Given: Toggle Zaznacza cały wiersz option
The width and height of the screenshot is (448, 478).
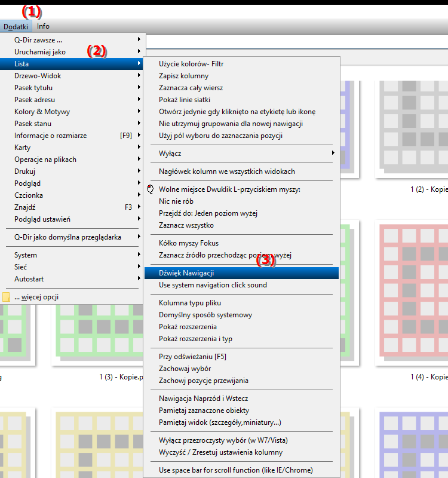Looking at the screenshot, I should tap(241, 88).
